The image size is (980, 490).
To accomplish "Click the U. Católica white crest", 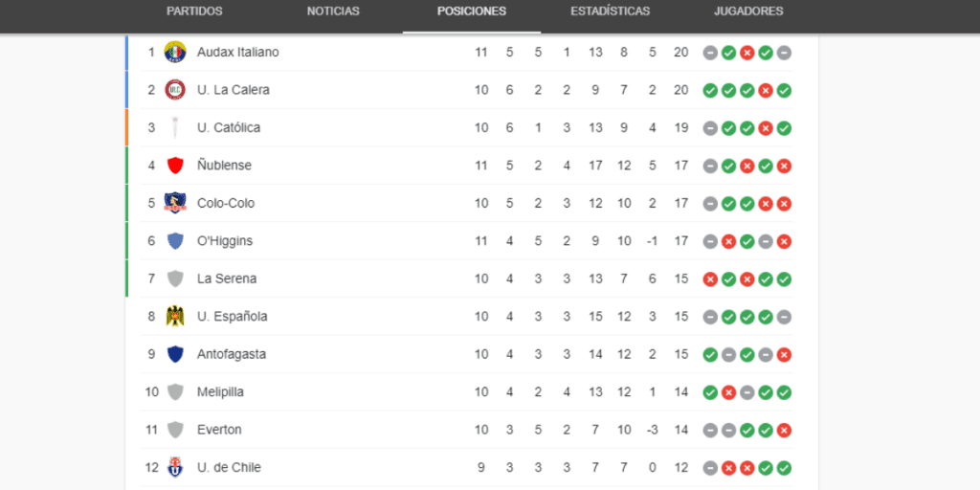I will [175, 127].
